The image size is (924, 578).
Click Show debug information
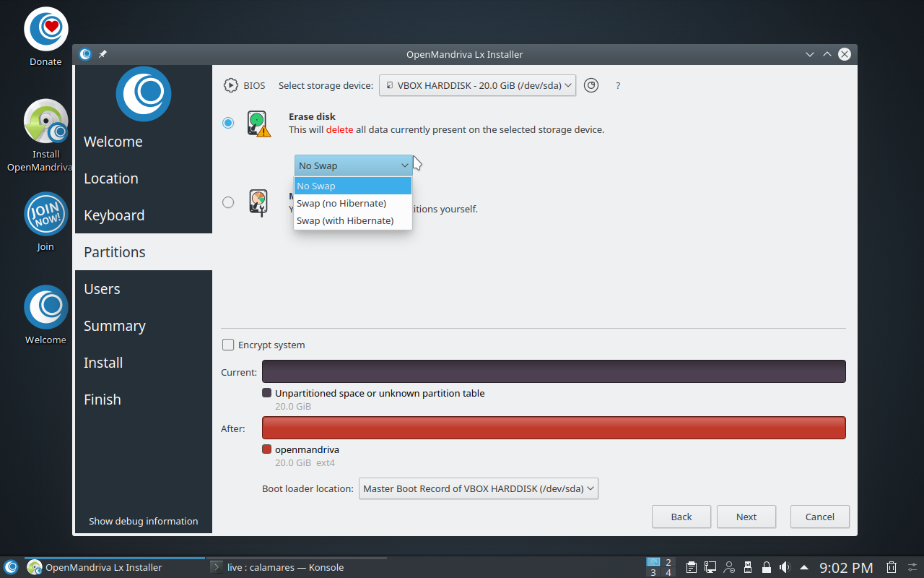(143, 521)
